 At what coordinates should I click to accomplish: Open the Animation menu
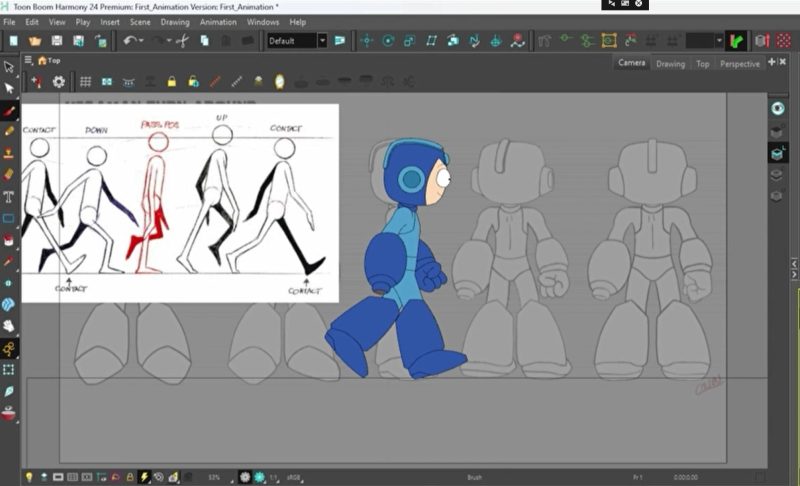point(218,22)
